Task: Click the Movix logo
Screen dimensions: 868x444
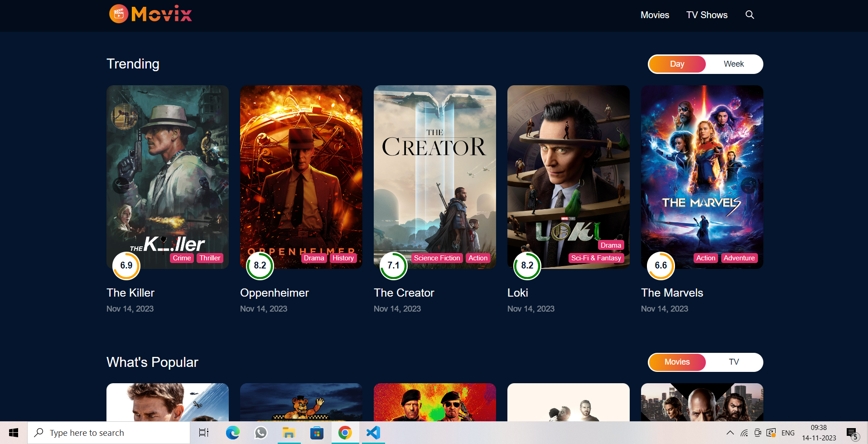Action: coord(150,14)
